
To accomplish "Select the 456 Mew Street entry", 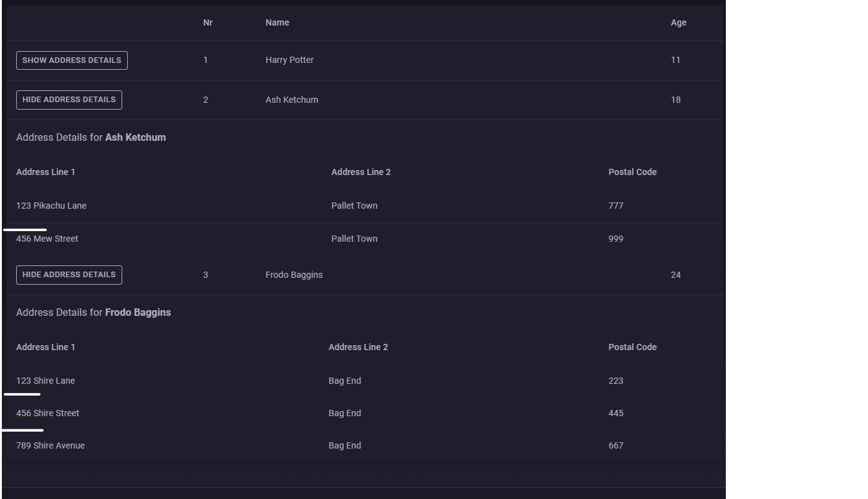I will pos(47,239).
